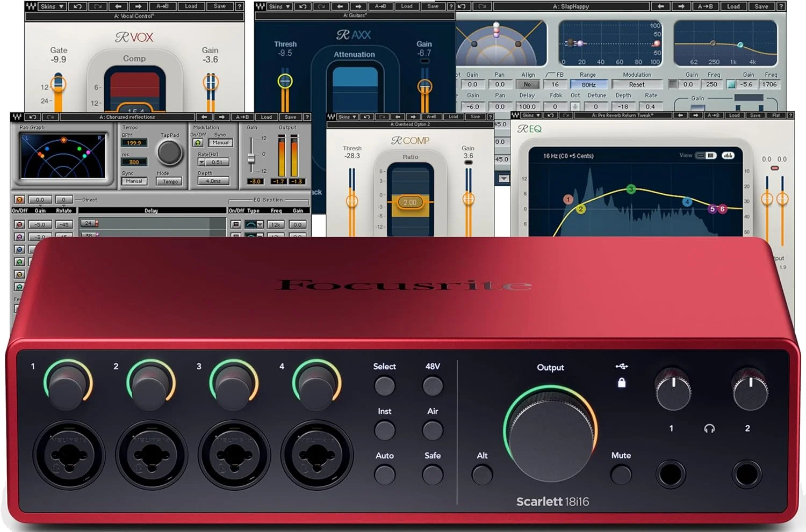Click the TapPad knob in the Tempo section
Image resolution: width=806 pixels, height=532 pixels.
169,153
